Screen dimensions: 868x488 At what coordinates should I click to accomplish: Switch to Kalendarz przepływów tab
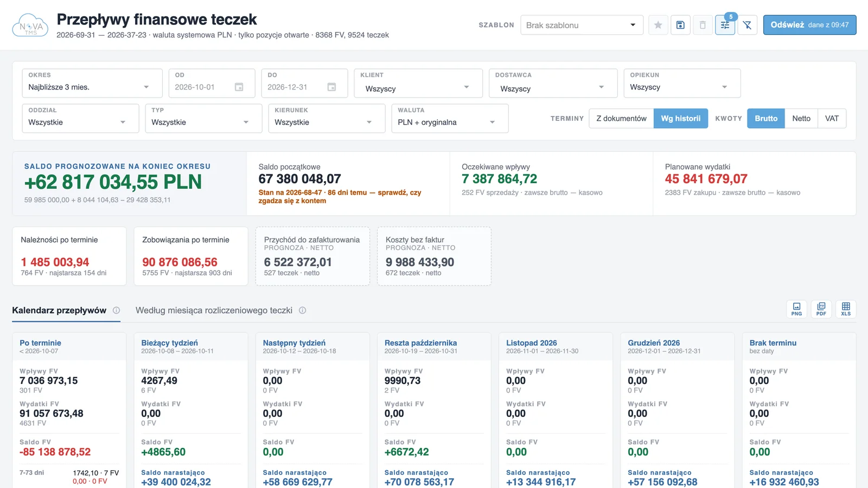59,310
